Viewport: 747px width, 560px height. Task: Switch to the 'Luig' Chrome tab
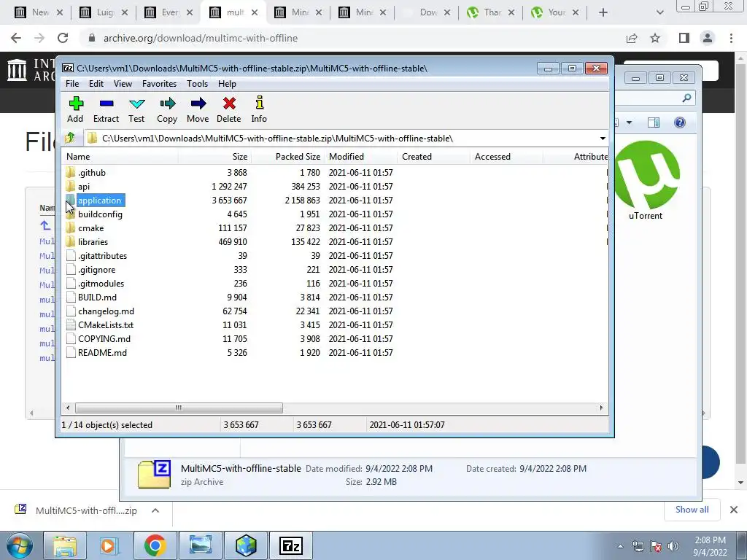tap(104, 13)
